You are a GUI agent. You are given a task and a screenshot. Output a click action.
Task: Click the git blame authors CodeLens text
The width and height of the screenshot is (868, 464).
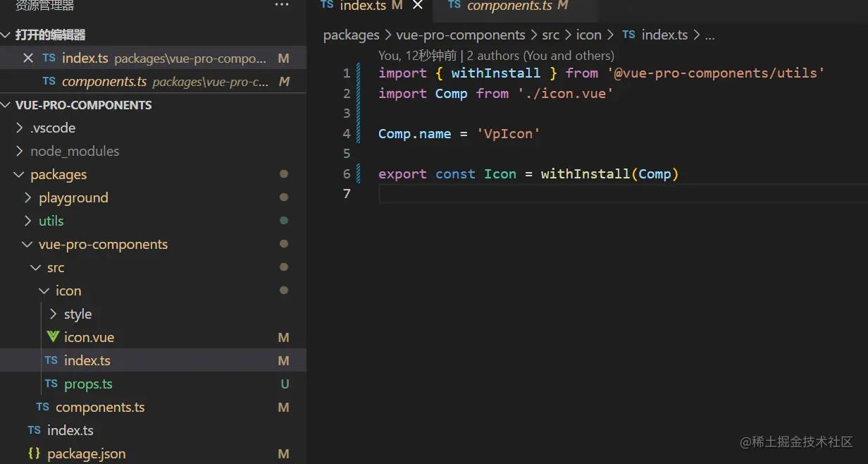click(496, 56)
